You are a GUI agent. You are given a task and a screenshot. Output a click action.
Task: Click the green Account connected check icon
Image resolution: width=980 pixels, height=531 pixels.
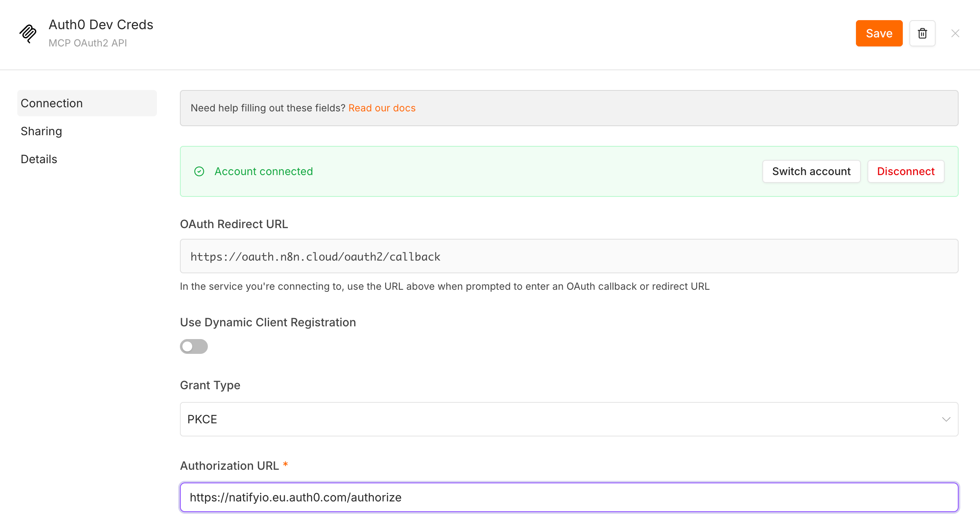pos(199,171)
